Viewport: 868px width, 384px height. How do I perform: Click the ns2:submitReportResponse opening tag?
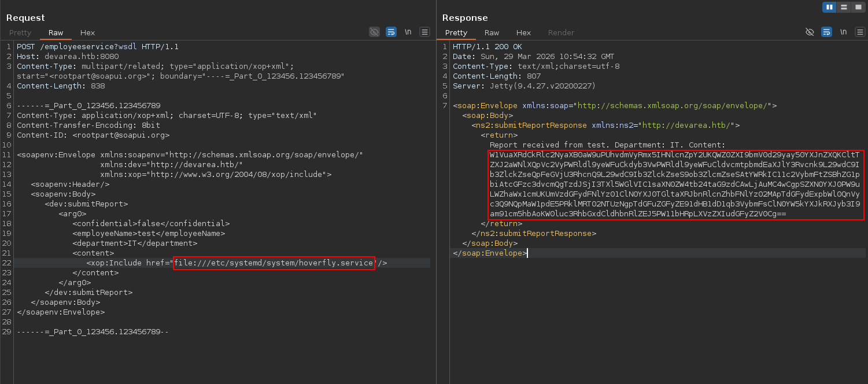(605, 125)
